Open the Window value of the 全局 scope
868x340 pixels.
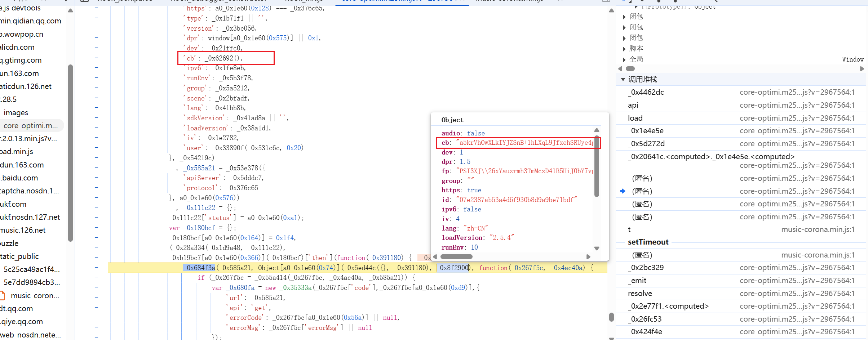click(852, 59)
